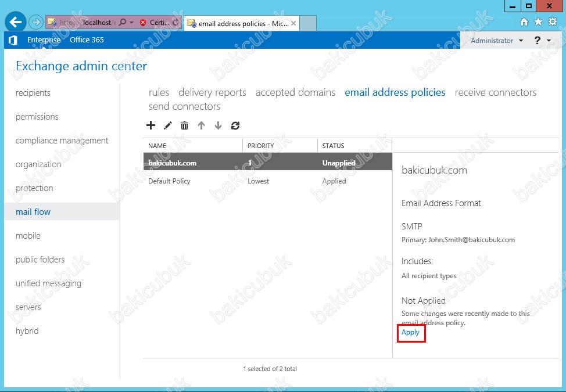The image size is (566, 392).
Task: Click the Applied status cell
Action: 334,181
